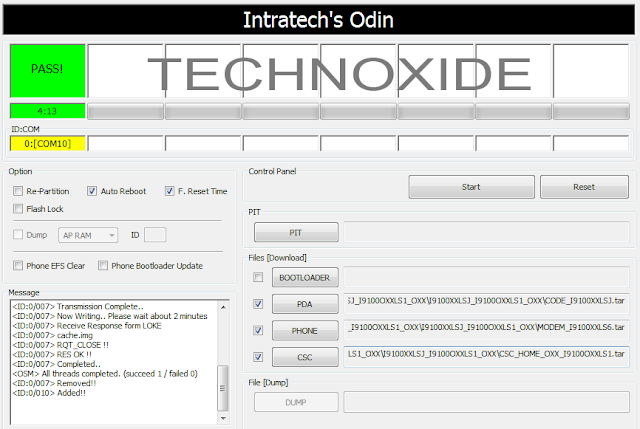Uncheck the F. Reset Time option

tap(169, 191)
